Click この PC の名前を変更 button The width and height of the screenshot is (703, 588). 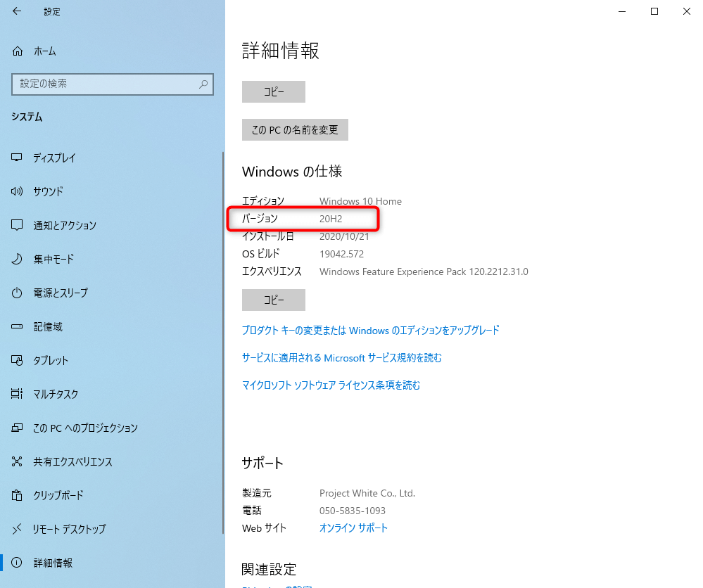point(295,129)
